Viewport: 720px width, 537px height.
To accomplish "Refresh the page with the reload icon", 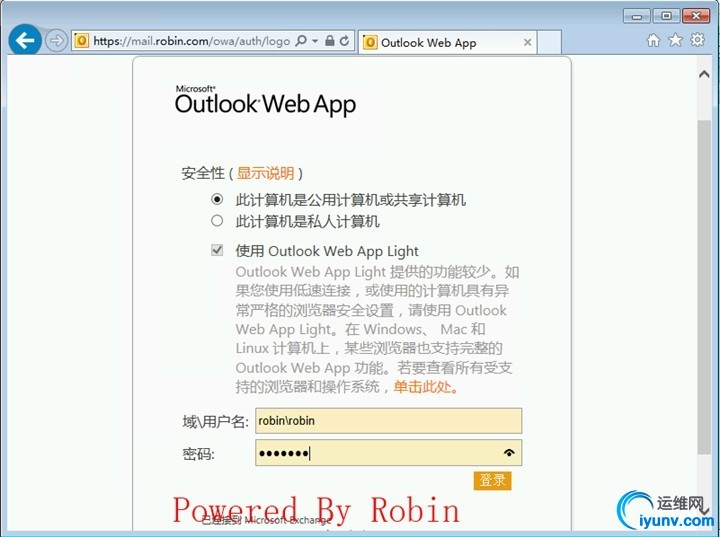I will [344, 41].
